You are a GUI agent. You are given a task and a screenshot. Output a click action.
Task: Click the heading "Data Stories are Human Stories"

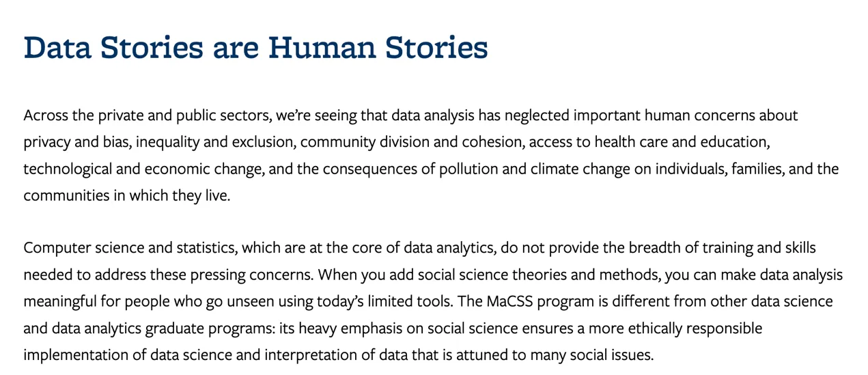click(255, 48)
